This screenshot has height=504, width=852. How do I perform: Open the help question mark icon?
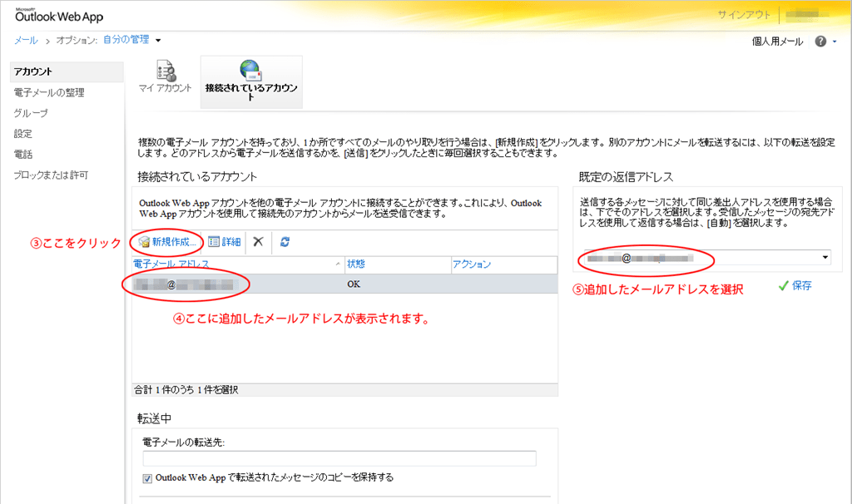tap(820, 42)
